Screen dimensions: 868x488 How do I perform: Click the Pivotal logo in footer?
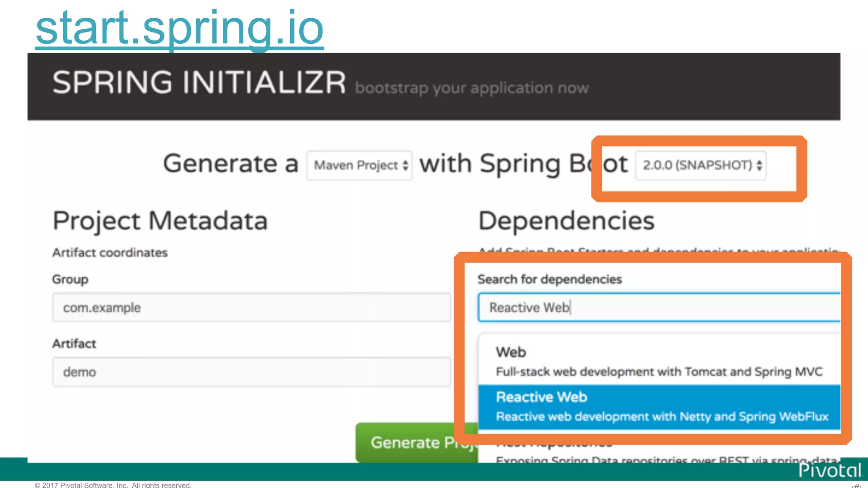(830, 470)
